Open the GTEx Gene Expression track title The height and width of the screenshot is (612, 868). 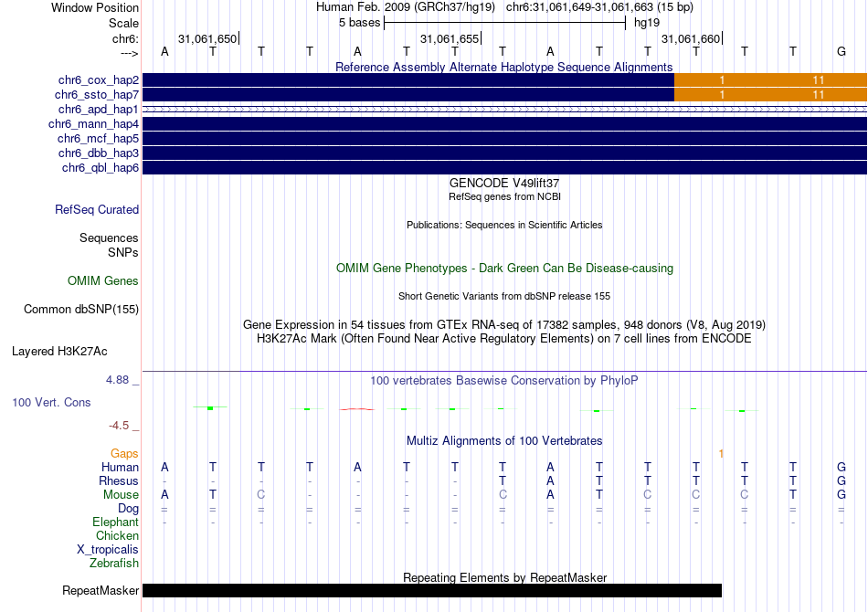[504, 325]
